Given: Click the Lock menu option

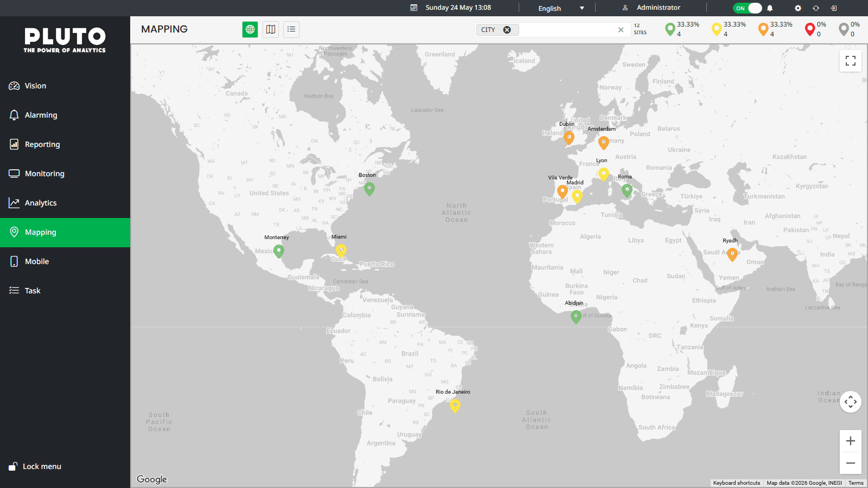Looking at the screenshot, I should 35,466.
